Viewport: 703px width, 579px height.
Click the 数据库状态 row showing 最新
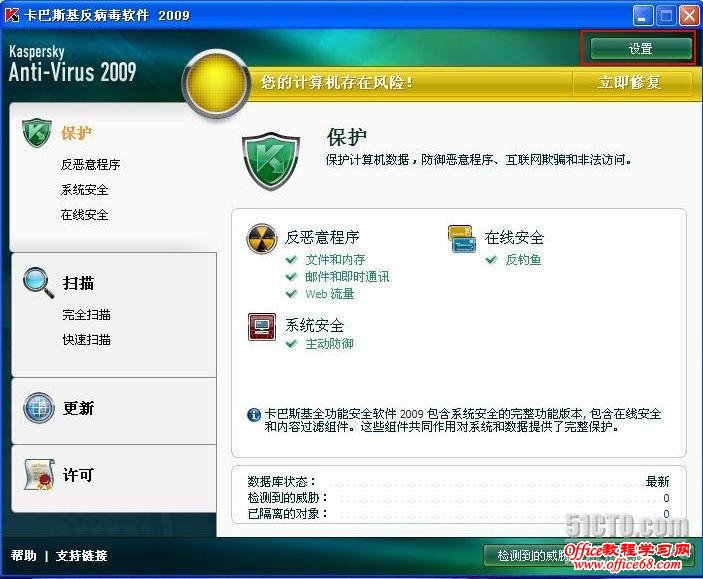[458, 482]
